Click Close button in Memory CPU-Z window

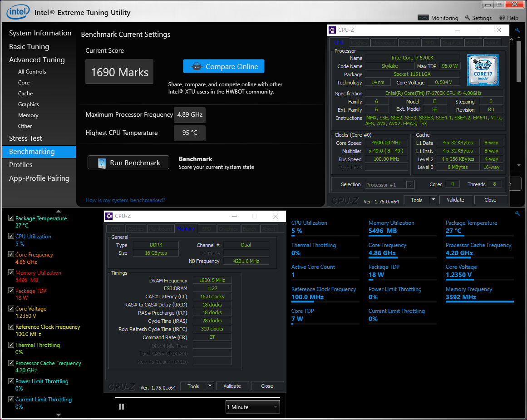click(x=267, y=386)
